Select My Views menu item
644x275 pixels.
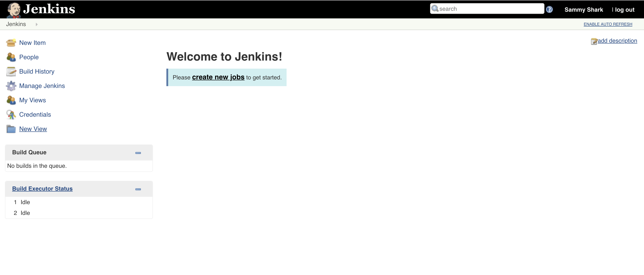tap(32, 100)
